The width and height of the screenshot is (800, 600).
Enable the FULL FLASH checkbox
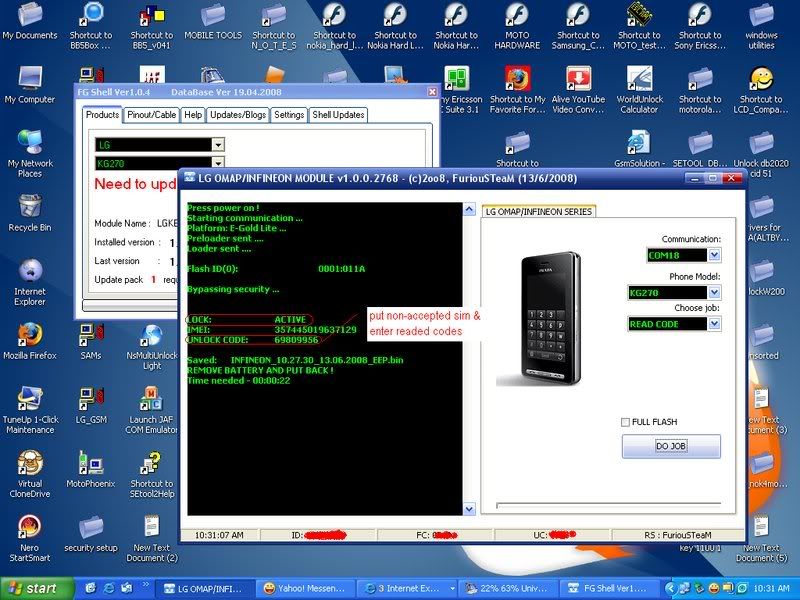click(626, 422)
